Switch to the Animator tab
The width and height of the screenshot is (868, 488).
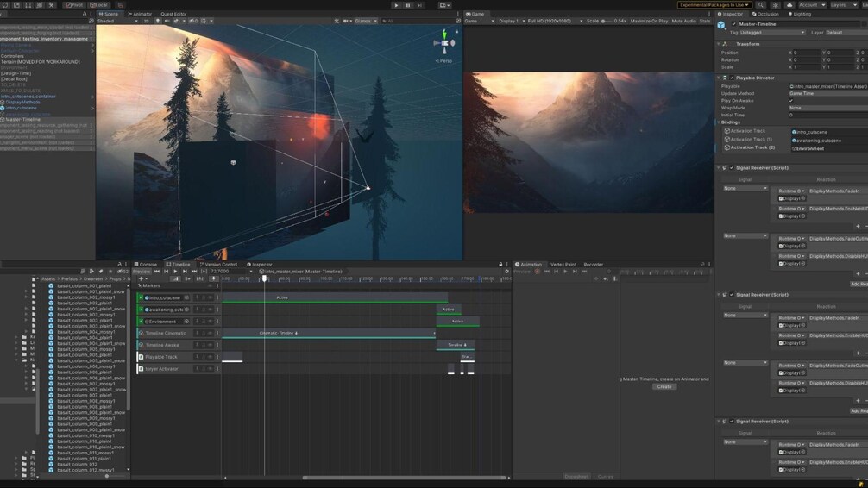141,14
